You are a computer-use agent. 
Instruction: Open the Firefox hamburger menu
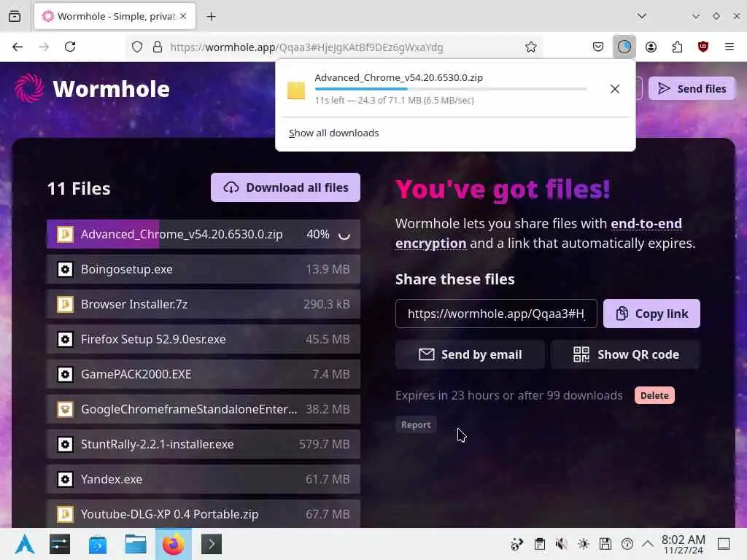coord(729,47)
